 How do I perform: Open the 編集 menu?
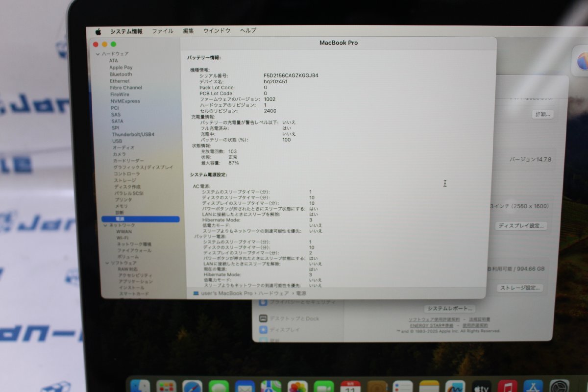click(189, 30)
